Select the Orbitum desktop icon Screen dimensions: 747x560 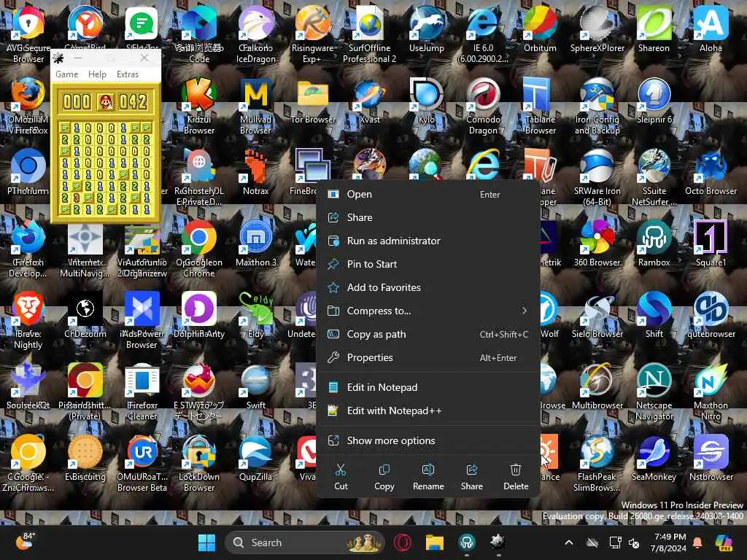(540, 23)
